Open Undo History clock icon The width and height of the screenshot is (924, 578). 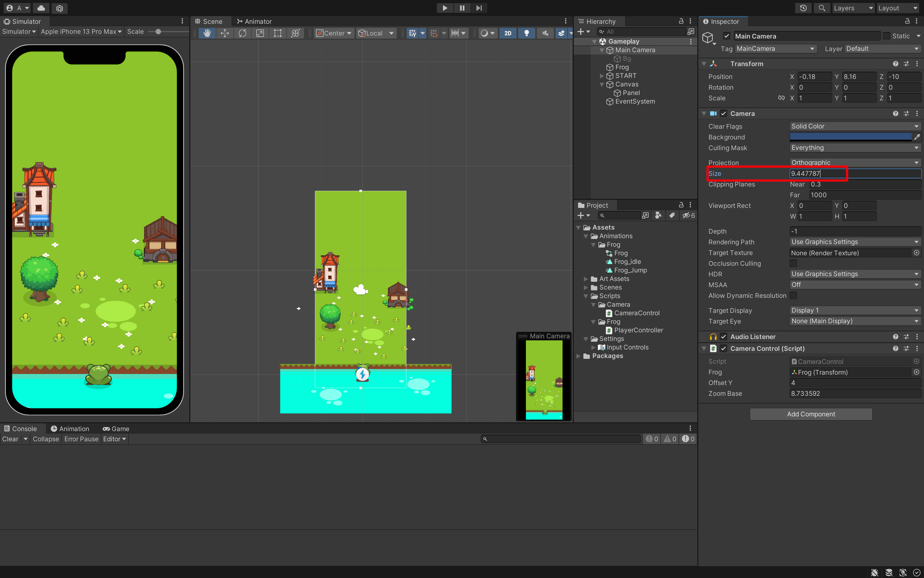pos(803,8)
